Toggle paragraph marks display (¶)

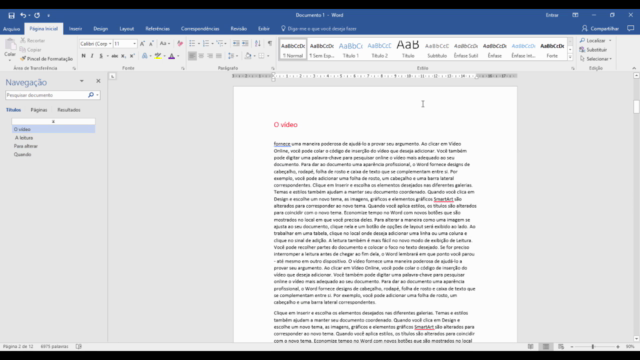coord(270,44)
